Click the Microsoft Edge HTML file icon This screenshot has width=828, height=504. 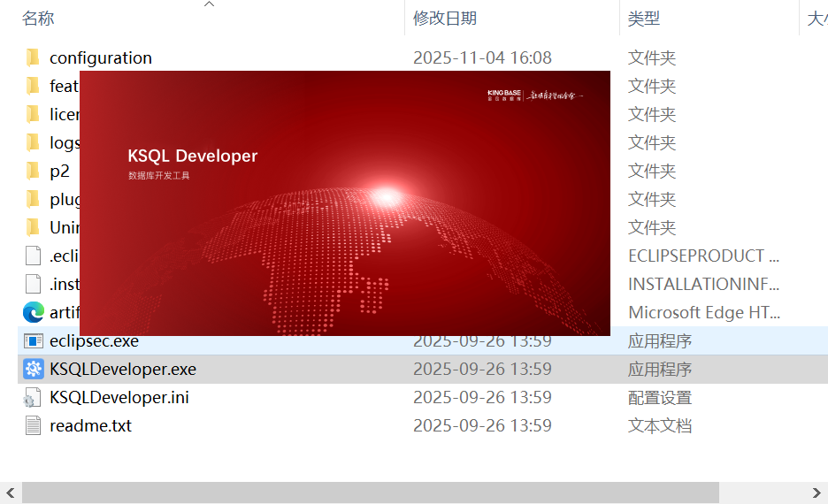34,312
